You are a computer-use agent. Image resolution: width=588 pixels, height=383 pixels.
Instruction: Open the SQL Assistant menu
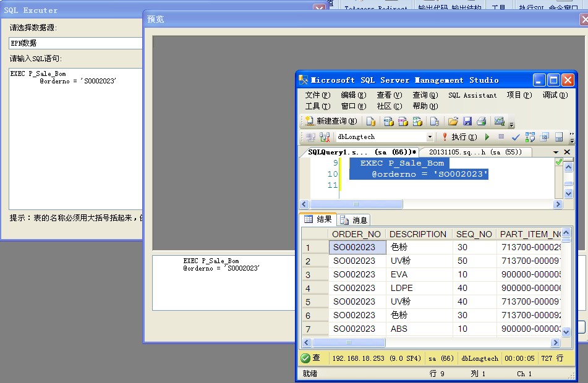click(x=472, y=95)
